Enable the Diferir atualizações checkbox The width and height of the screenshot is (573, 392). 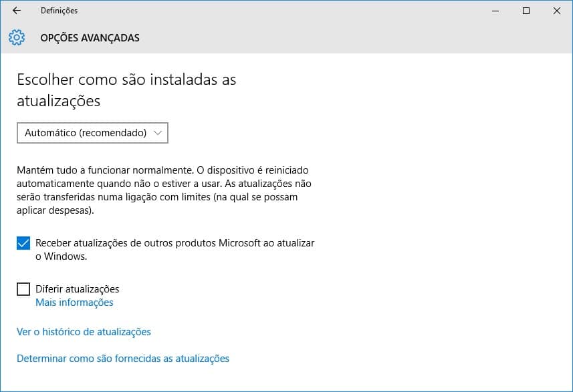tap(23, 289)
